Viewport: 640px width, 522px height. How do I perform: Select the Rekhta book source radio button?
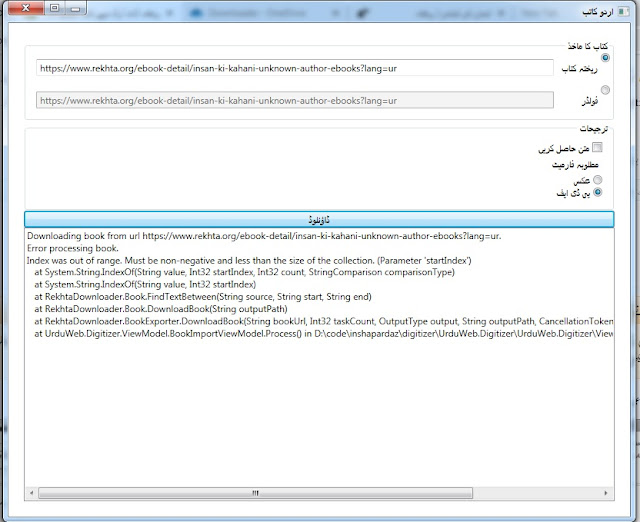pyautogui.click(x=606, y=58)
